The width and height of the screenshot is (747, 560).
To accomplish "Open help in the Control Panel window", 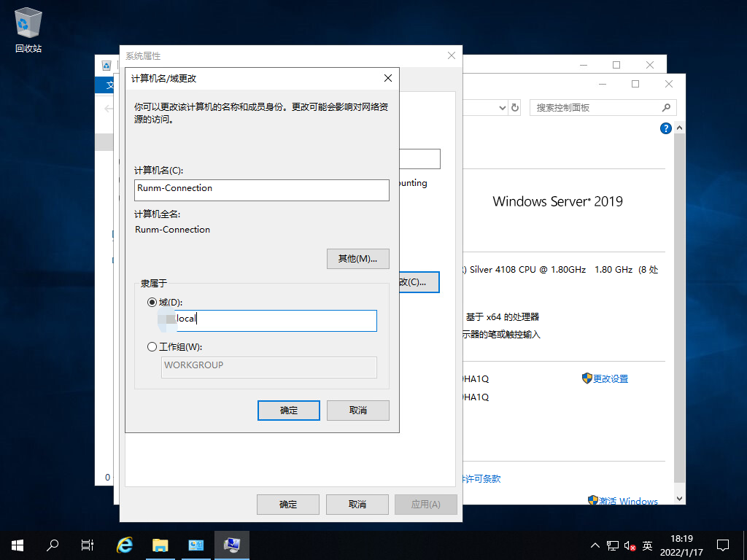I will (x=665, y=128).
